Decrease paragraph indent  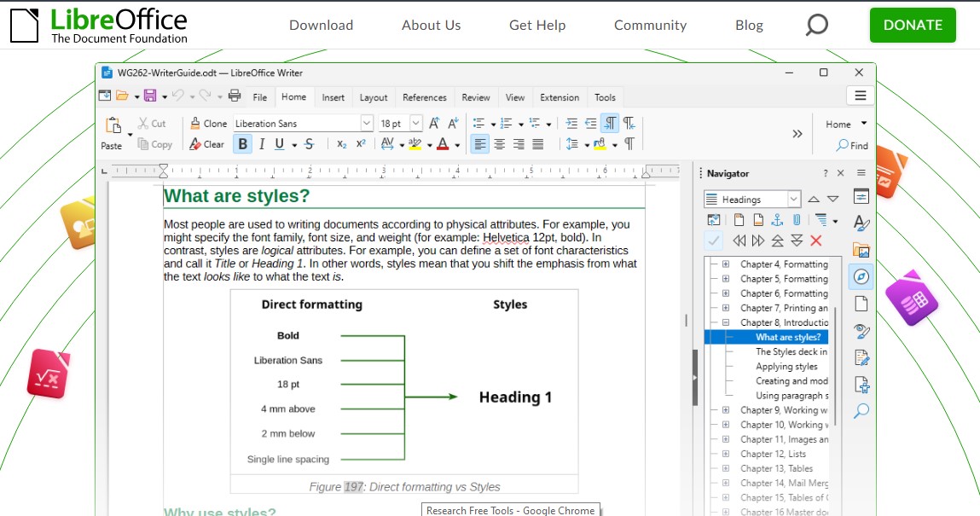590,124
